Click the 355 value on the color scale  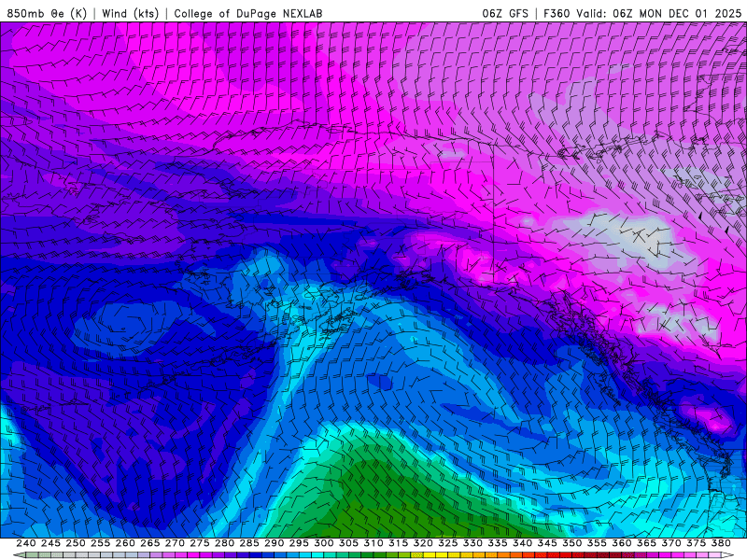click(597, 543)
